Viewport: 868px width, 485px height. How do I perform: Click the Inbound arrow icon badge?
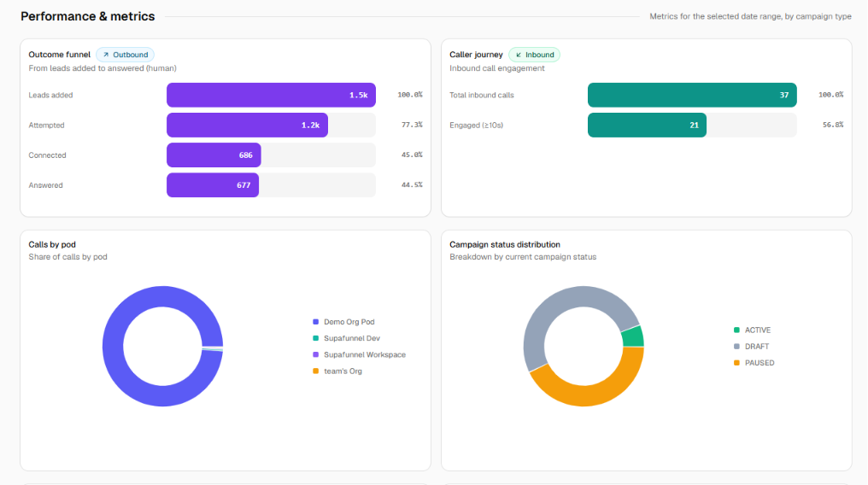[534, 55]
